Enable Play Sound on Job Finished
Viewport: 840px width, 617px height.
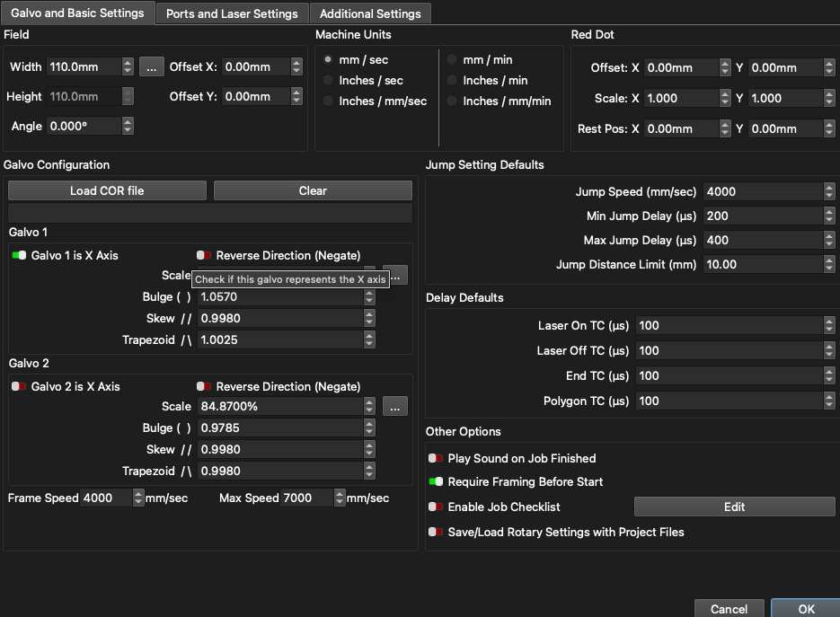436,458
